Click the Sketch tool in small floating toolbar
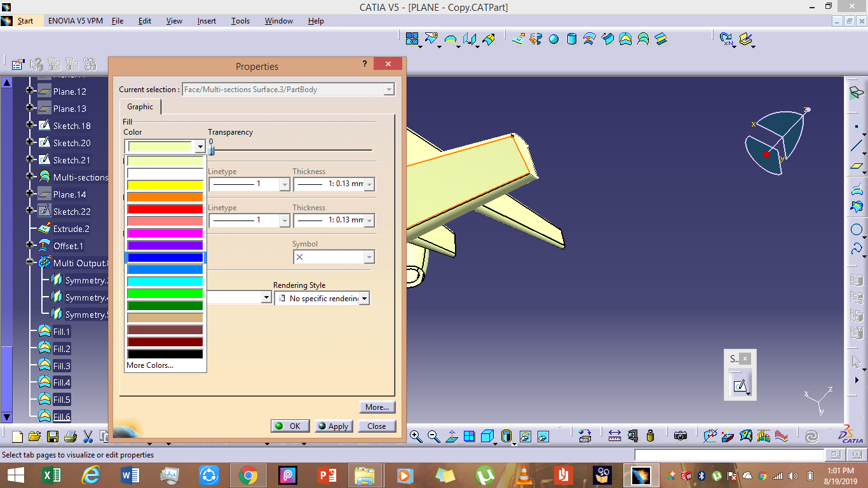Screen dimensions: 868x488 pyautogui.click(x=739, y=385)
